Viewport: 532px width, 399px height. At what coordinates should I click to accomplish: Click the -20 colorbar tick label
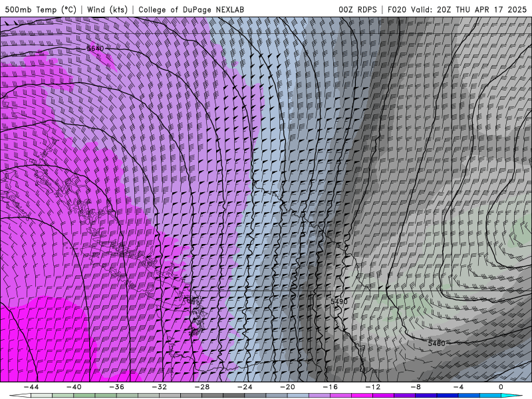[x=287, y=387]
